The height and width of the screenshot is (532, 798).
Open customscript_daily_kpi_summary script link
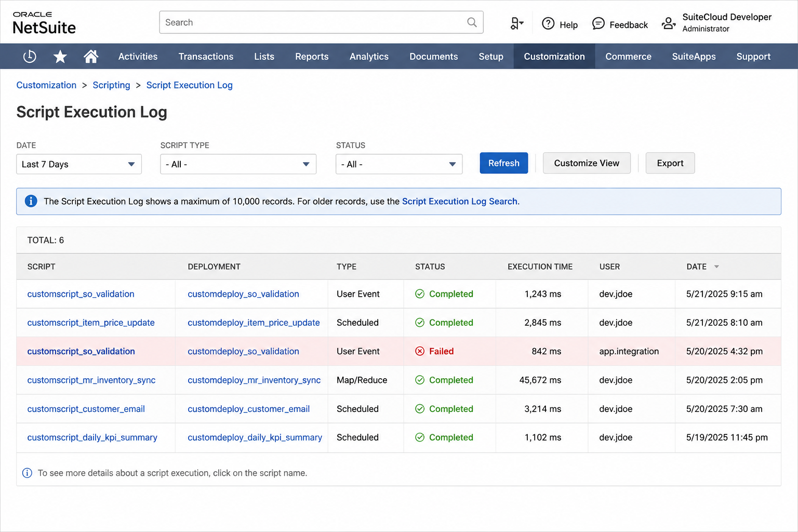pos(92,437)
